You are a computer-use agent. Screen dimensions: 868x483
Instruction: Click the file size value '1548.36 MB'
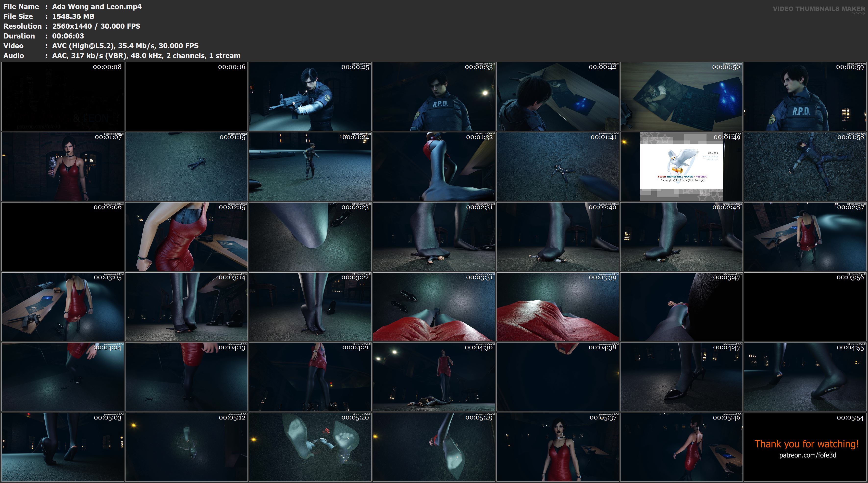(x=73, y=16)
